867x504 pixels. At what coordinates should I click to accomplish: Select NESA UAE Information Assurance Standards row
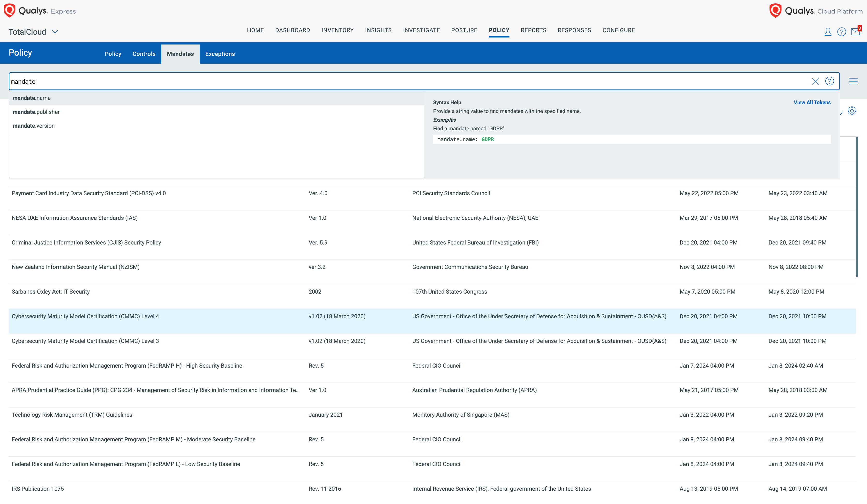pos(432,222)
